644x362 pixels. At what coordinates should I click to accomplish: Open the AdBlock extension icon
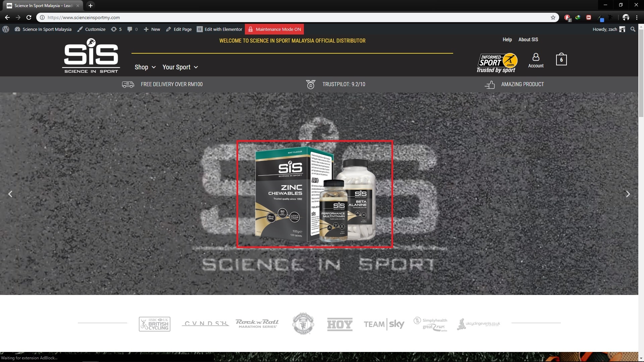click(x=567, y=18)
